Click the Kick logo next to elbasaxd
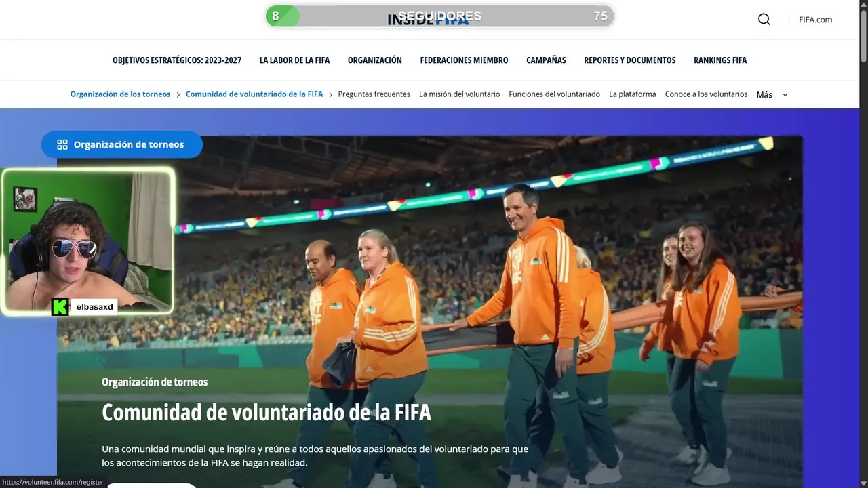The height and width of the screenshot is (488, 868). click(x=60, y=307)
